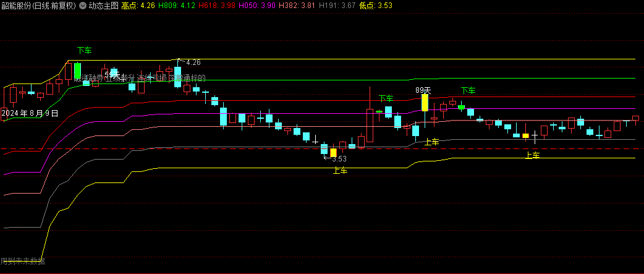The height and width of the screenshot is (274, 644).
Task: Click the gray 融资融券 stock-tag text line
Action: (x=140, y=78)
